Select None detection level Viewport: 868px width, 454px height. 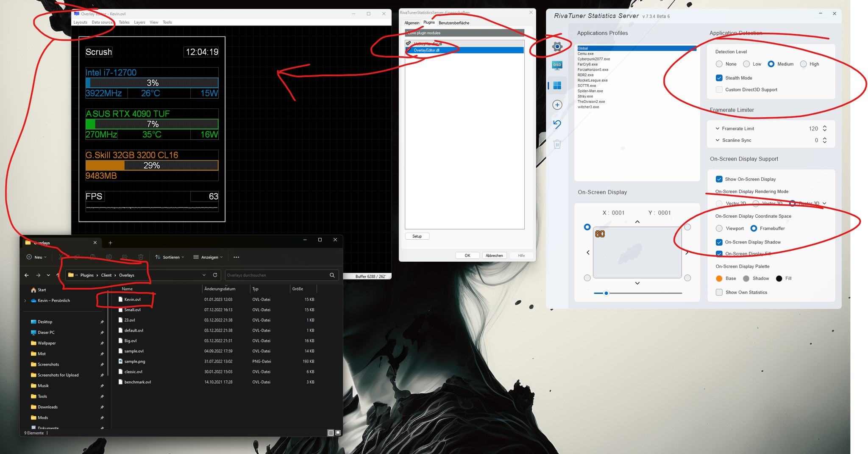click(719, 64)
